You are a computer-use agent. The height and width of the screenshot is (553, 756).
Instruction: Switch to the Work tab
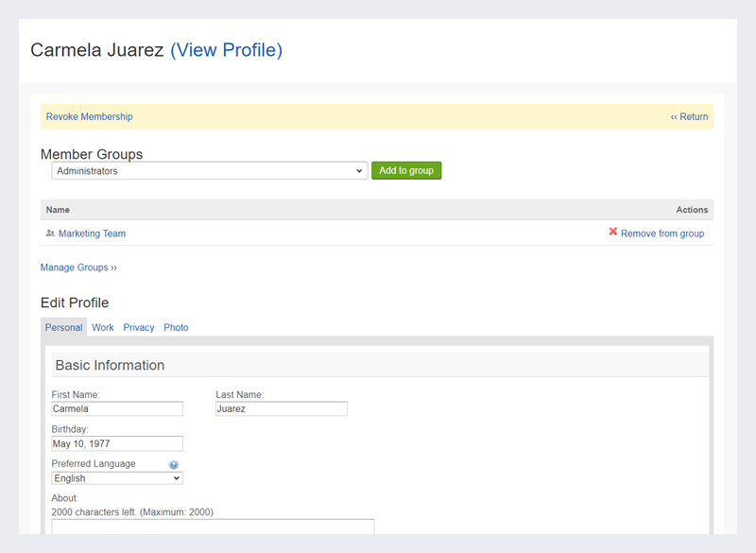[x=103, y=327]
